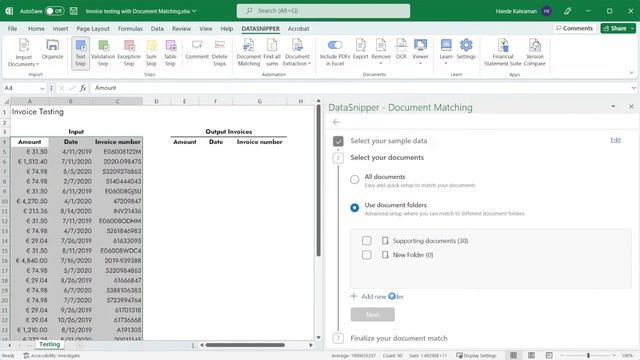Click the Organize documents icon
640x360 pixels.
(53, 49)
